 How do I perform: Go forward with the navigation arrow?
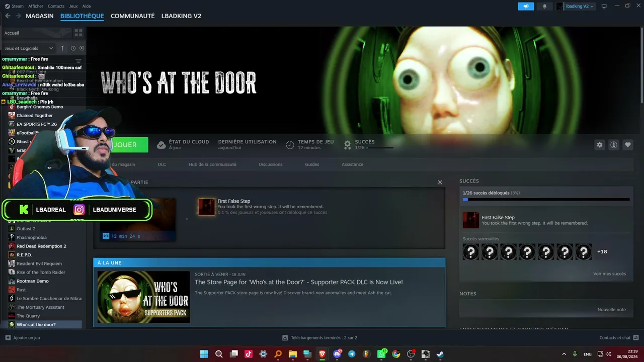[x=18, y=16]
